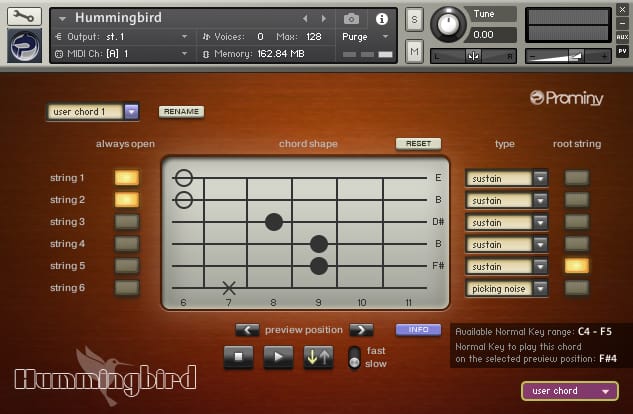
Task: Reset the chord shape
Action: tap(418, 144)
